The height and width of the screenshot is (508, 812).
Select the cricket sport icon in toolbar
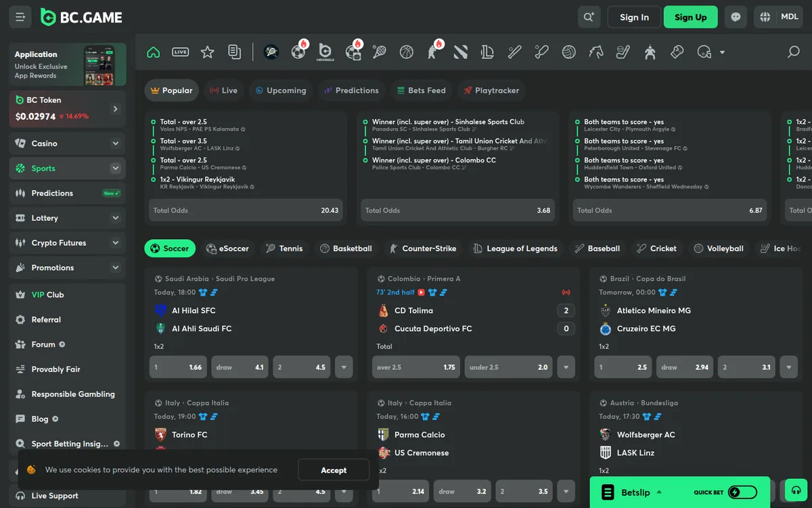[542, 52]
